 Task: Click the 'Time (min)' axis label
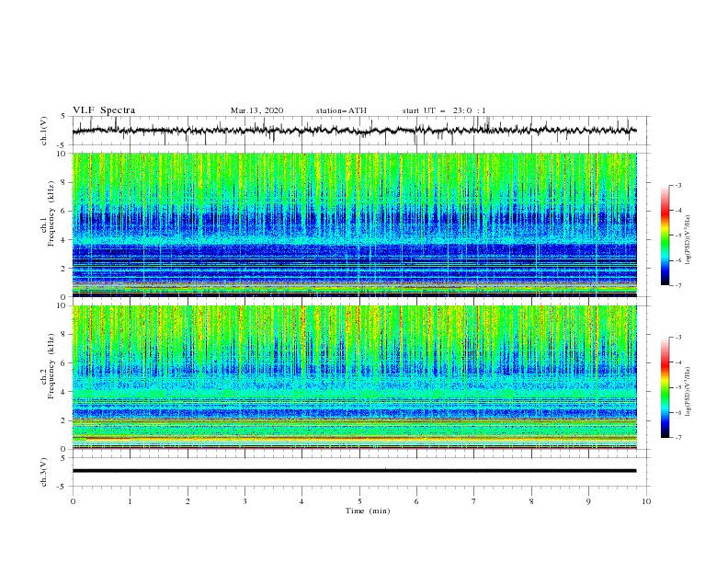point(368,511)
